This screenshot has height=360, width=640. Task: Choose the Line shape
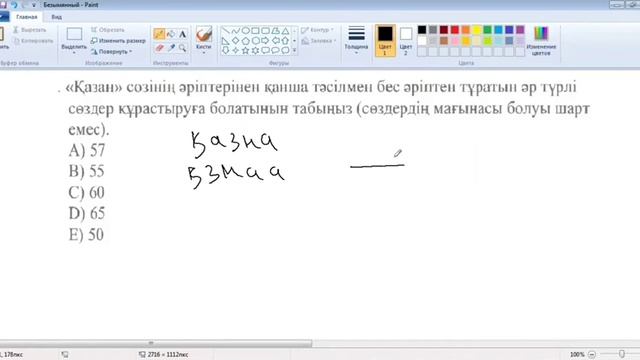(225, 31)
